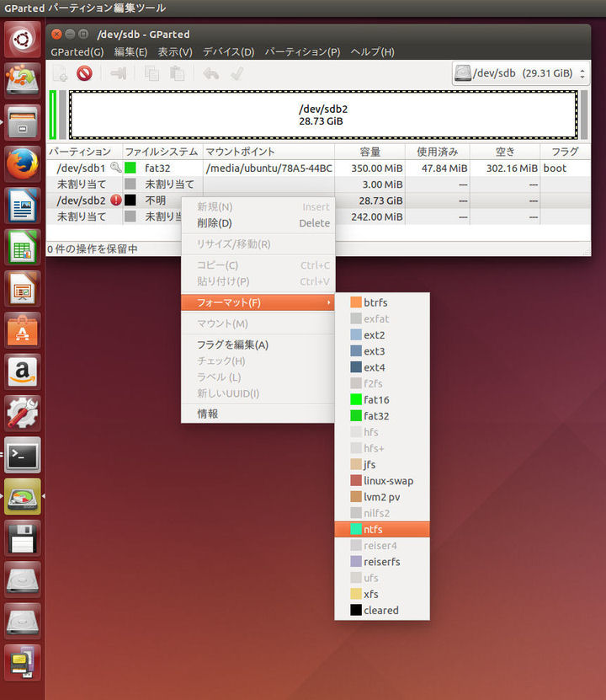The image size is (606, 700).
Task: Select the /dev/sdb1 partition row
Action: click(318, 168)
